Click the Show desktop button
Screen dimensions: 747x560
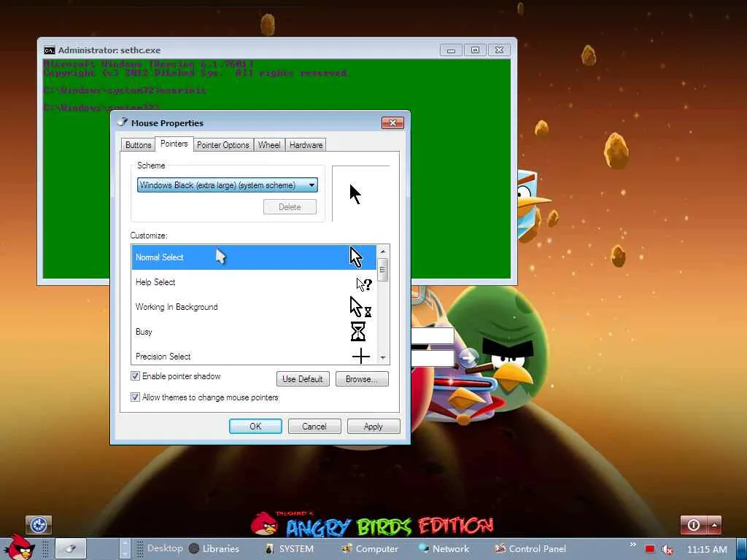pyautogui.click(x=742, y=548)
